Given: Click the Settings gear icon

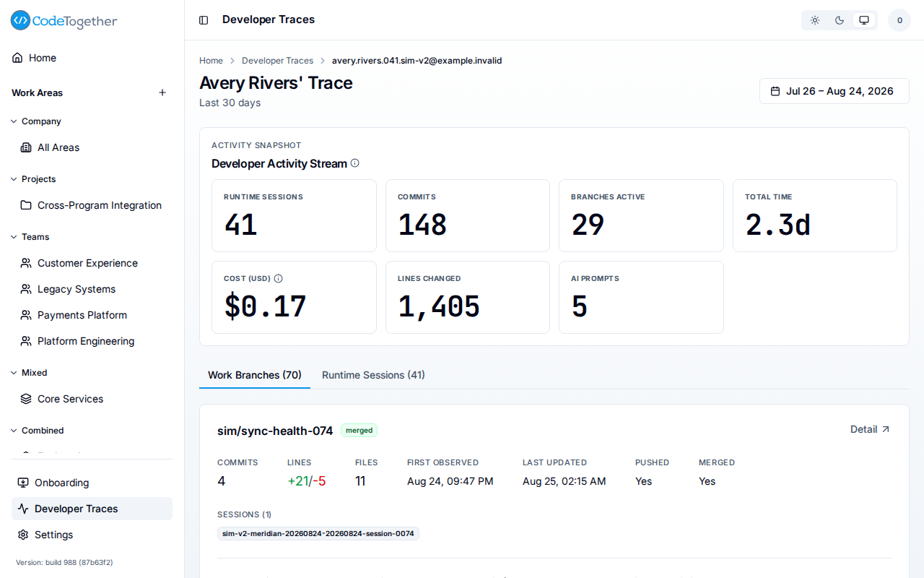Looking at the screenshot, I should click(23, 535).
